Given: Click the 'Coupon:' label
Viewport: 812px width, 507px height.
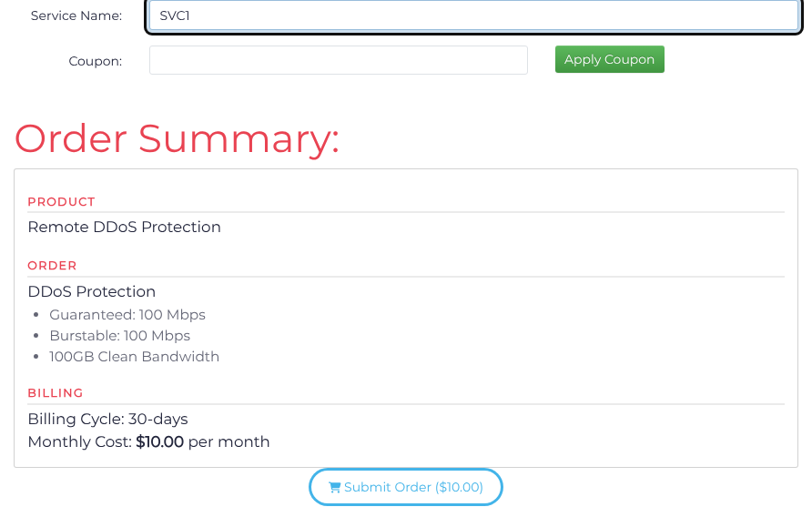Looking at the screenshot, I should pyautogui.click(x=96, y=61).
